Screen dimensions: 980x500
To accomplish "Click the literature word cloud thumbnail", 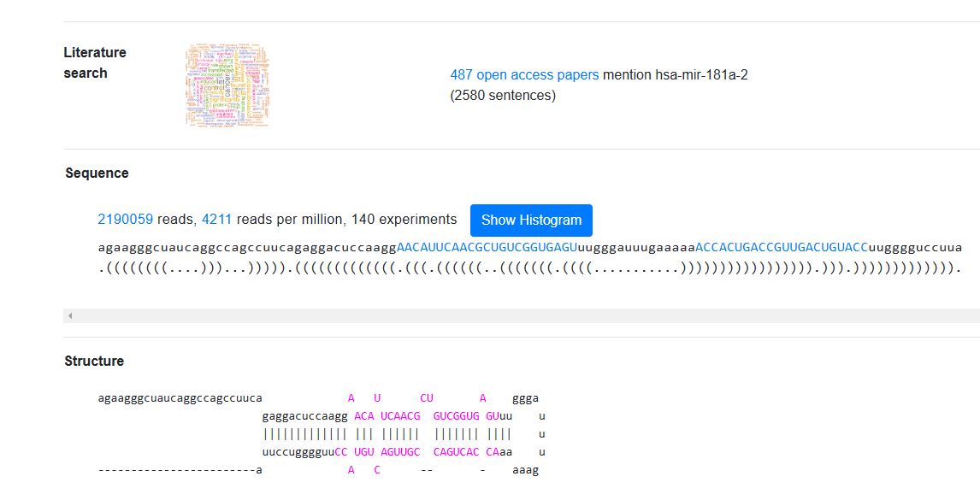I will [x=227, y=85].
